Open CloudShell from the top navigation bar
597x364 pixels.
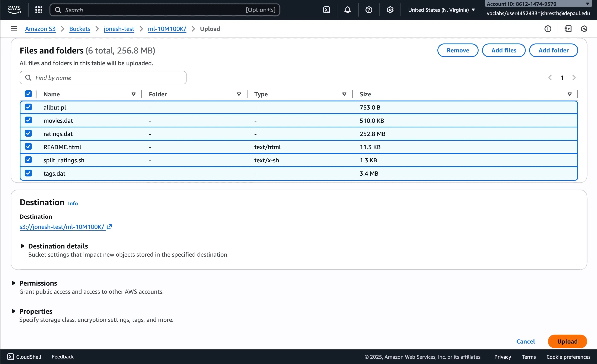[326, 10]
